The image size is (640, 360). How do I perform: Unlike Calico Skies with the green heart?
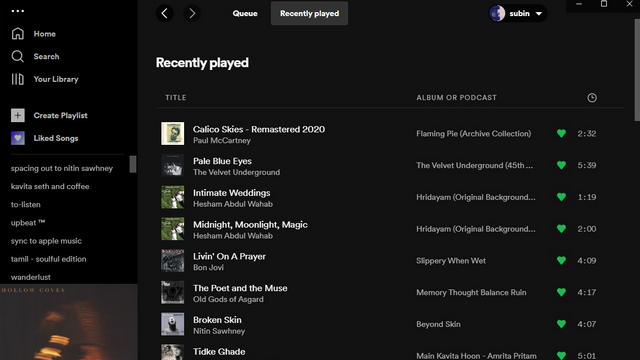coord(561,133)
